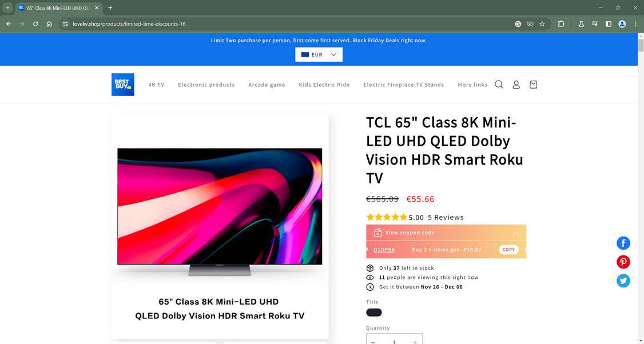Pin the product on Pinterest
The width and height of the screenshot is (644, 344).
[x=623, y=262]
